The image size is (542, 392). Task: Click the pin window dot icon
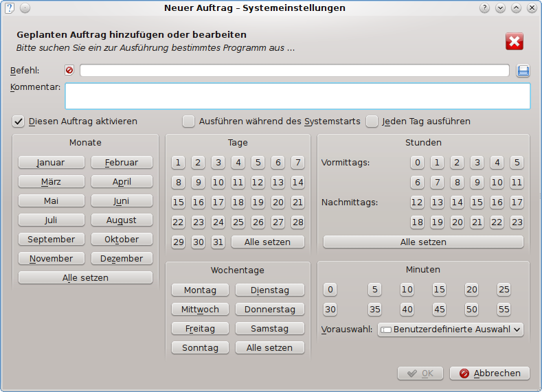pyautogui.click(x=25, y=8)
